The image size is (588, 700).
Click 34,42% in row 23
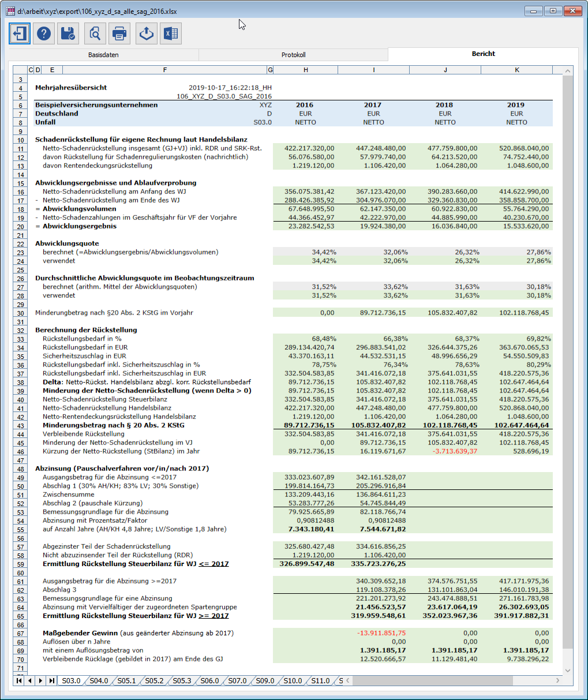click(x=323, y=252)
